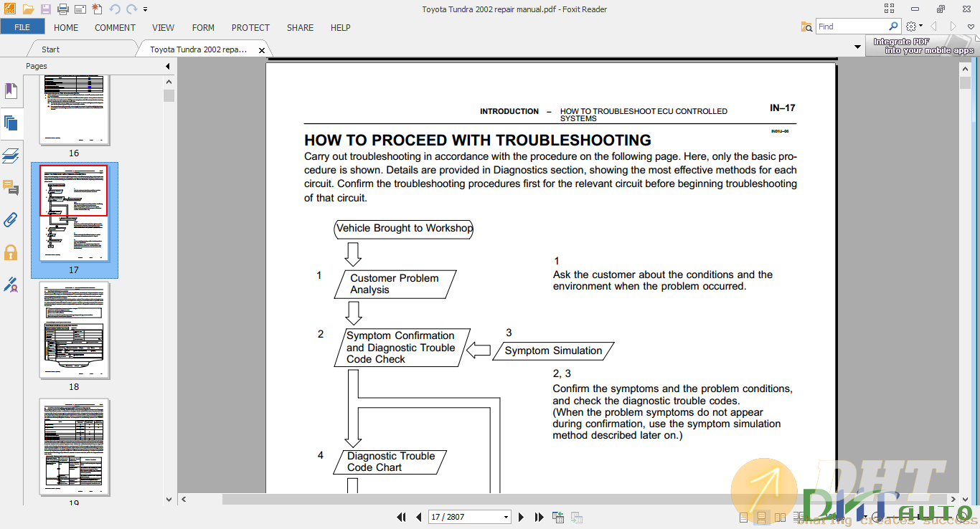Click the find next result arrow
Viewport: 980px width, 529px height.
point(953,27)
